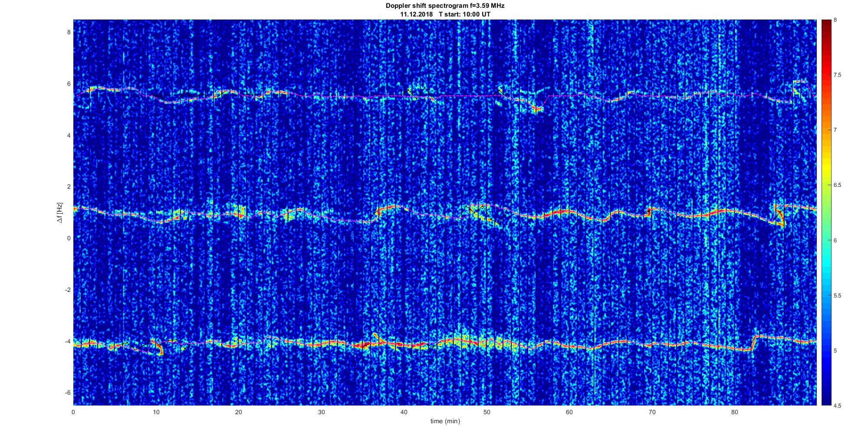Click the y-axis tick label -4
The image size is (868, 435).
point(67,341)
